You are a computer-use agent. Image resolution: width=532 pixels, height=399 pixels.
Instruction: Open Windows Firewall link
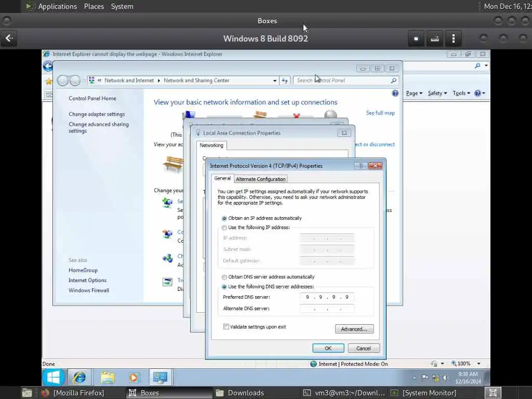tap(89, 290)
